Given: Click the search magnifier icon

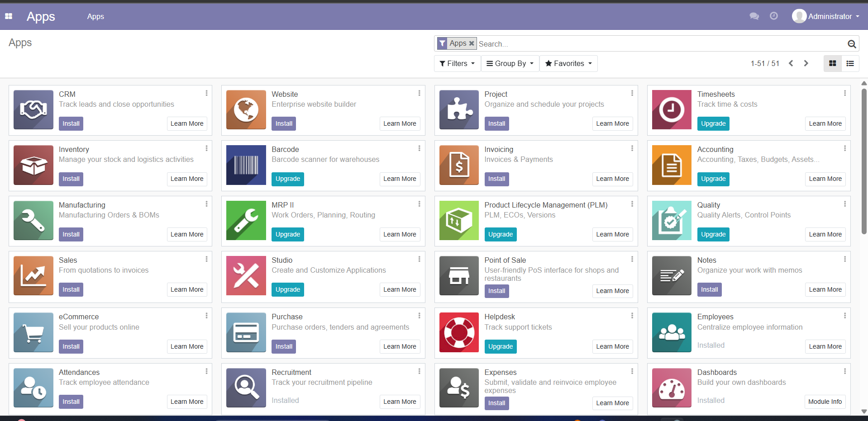Looking at the screenshot, I should tap(851, 44).
